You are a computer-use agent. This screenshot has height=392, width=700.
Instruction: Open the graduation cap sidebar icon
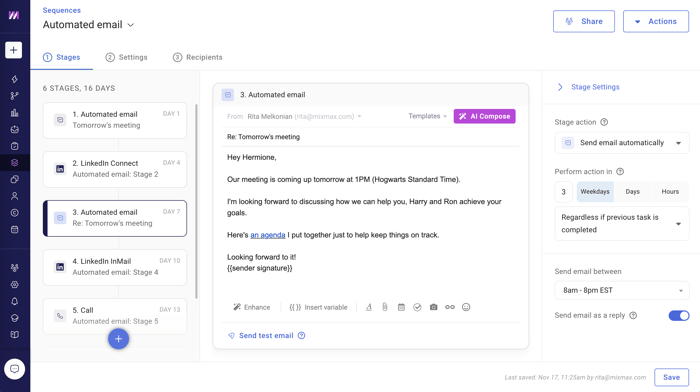point(14,318)
